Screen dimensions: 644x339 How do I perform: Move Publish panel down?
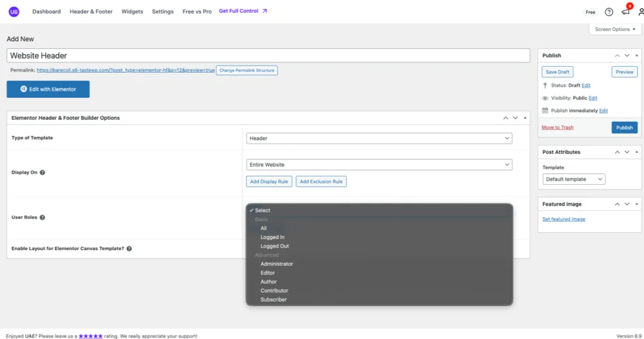[x=627, y=55]
